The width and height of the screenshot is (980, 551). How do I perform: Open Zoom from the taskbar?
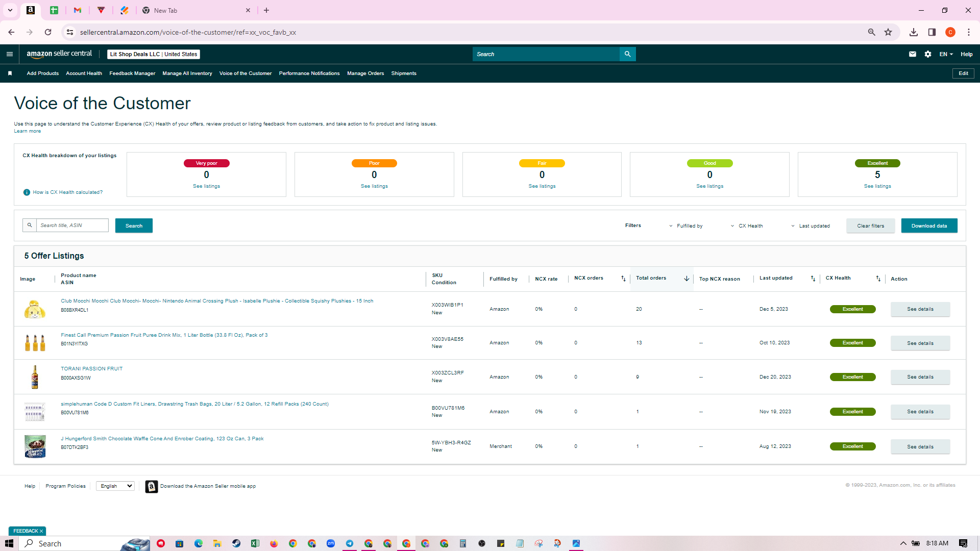(x=331, y=543)
